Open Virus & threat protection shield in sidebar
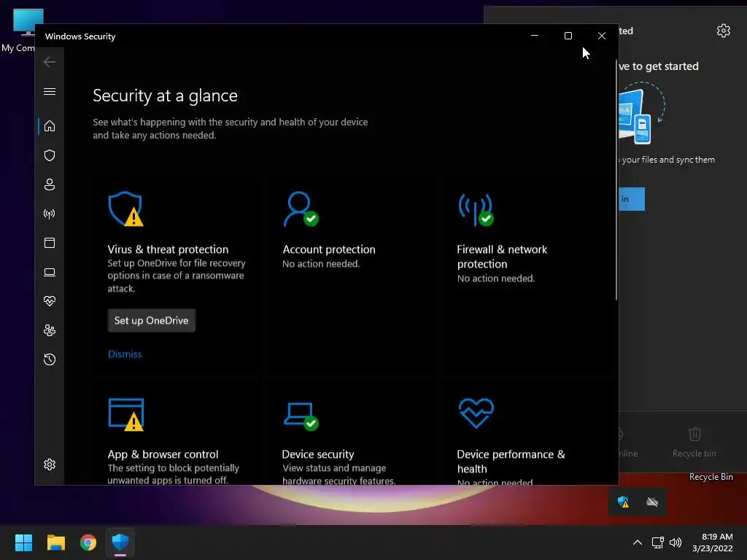Screen dimensions: 747x560 (50, 155)
